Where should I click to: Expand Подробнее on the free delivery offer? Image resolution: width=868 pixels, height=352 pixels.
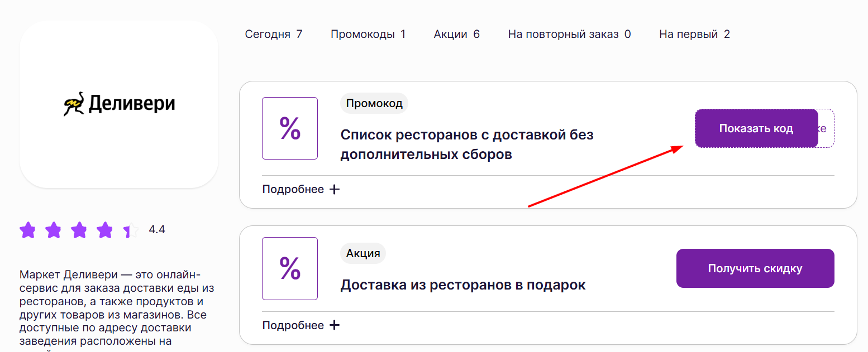point(293,325)
